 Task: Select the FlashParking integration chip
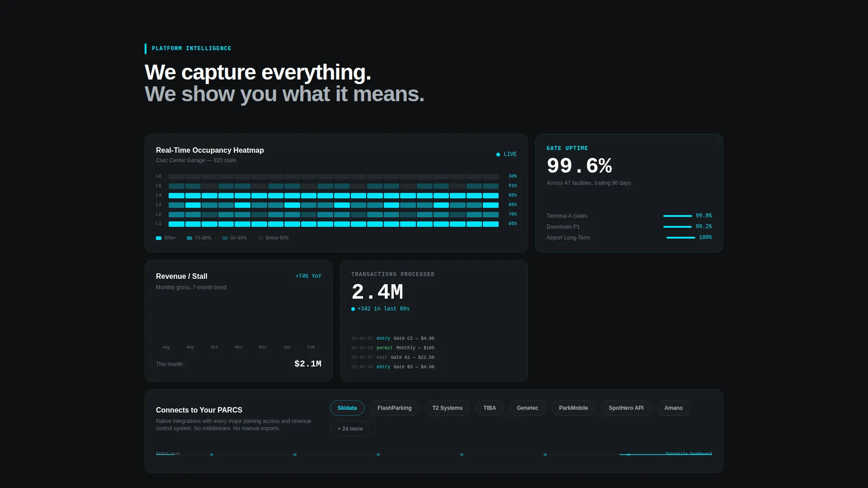394,408
